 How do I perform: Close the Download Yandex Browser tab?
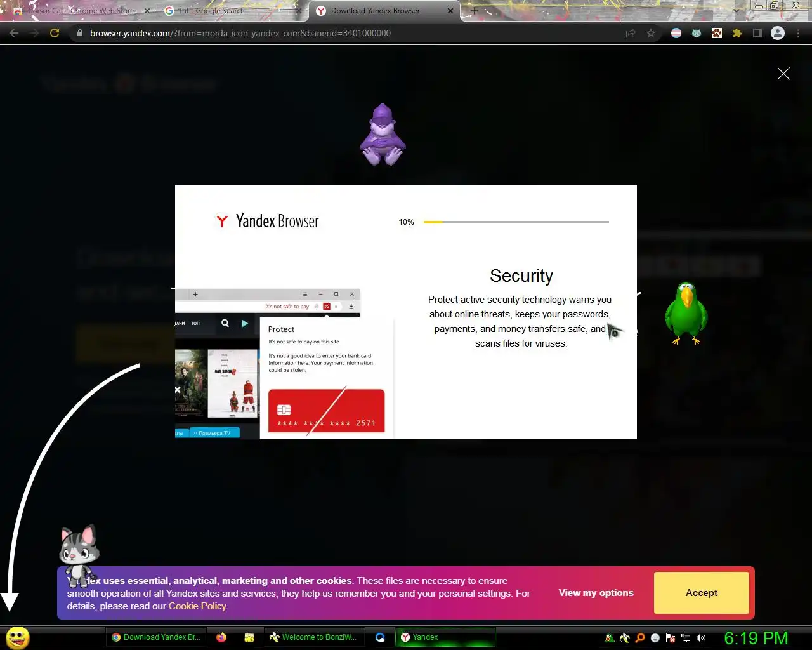point(450,11)
